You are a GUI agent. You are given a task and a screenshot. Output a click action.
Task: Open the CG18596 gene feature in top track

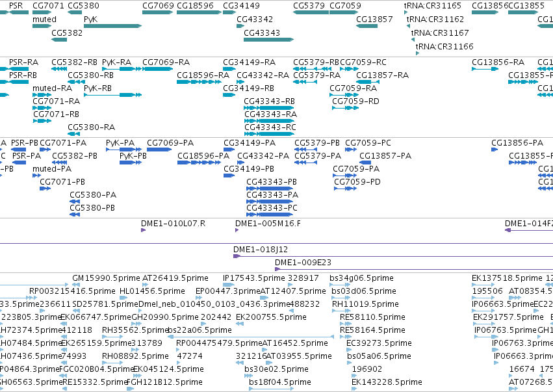coord(199,12)
